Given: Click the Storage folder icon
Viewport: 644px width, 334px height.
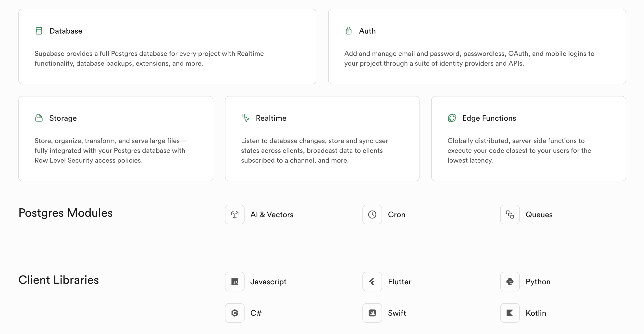Looking at the screenshot, I should coord(39,118).
